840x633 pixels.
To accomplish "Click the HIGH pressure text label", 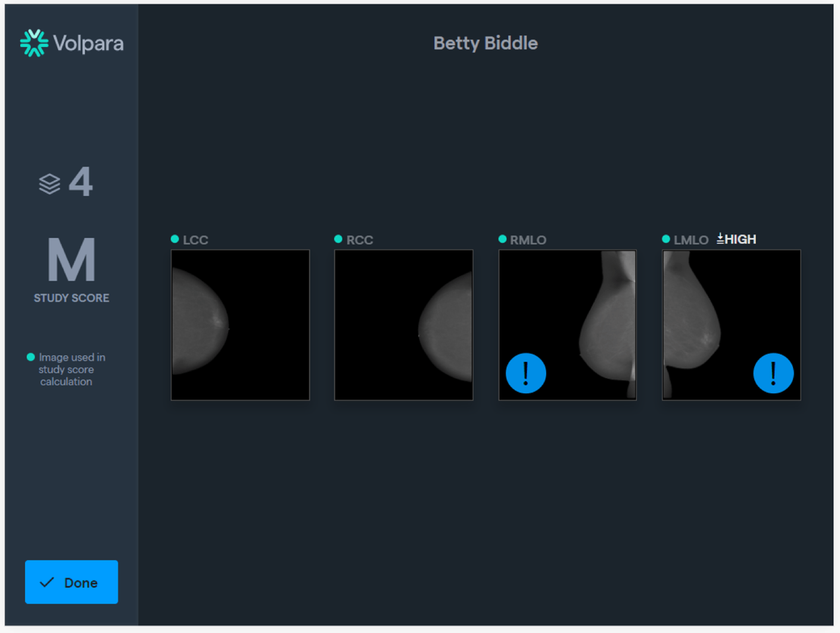I will pyautogui.click(x=741, y=239).
